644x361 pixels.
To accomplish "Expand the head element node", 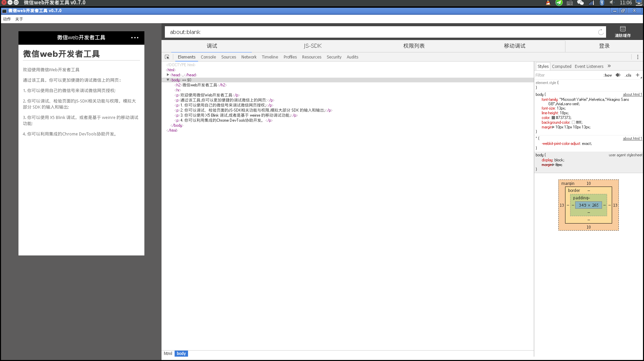I will click(x=168, y=75).
